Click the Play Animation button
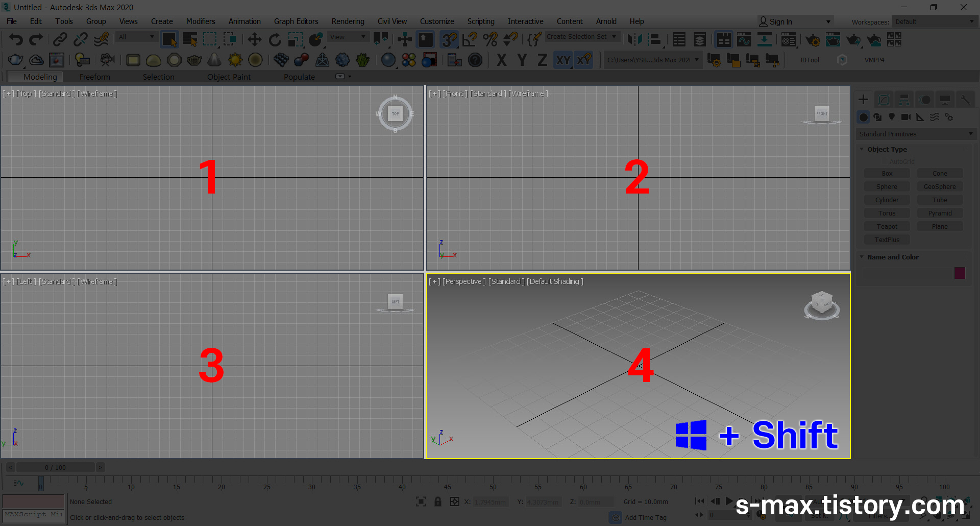Screen dimensions: 980x526 point(729,501)
